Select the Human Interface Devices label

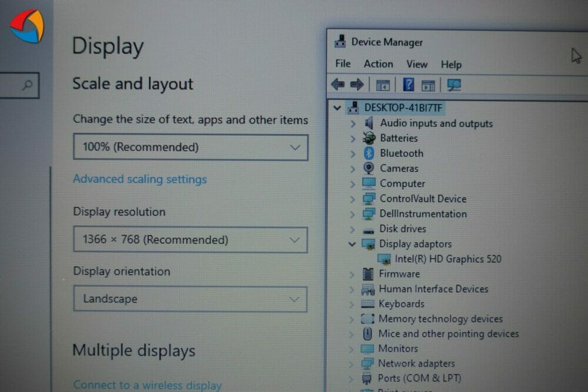[433, 289]
